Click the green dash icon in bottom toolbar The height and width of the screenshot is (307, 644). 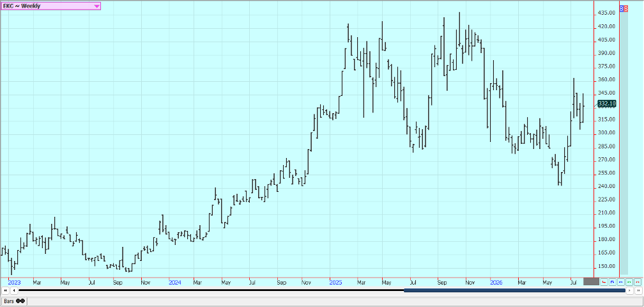(x=629, y=282)
